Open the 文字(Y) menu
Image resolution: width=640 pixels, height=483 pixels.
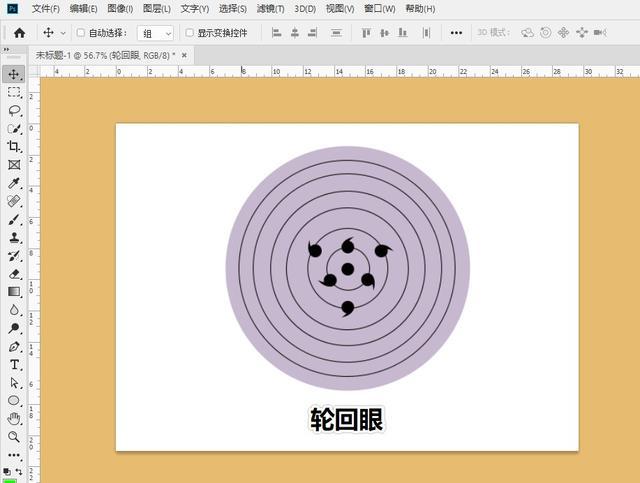[x=195, y=9]
